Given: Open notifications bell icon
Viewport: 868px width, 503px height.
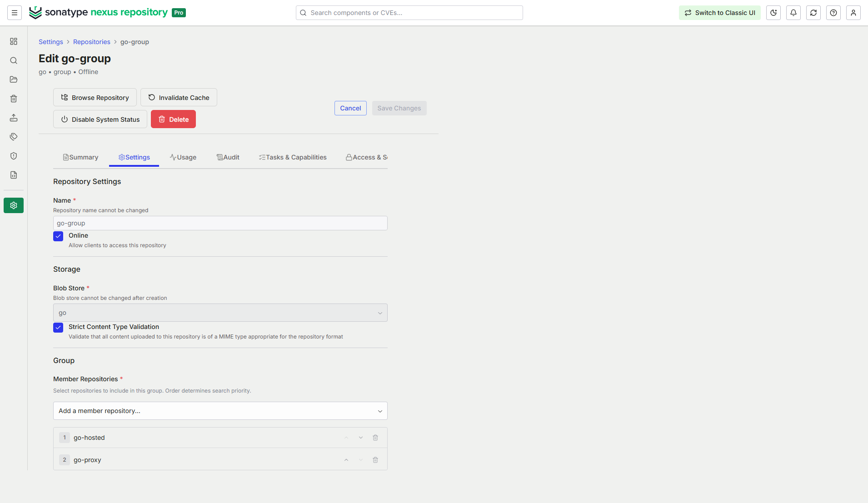Looking at the screenshot, I should 793,13.
